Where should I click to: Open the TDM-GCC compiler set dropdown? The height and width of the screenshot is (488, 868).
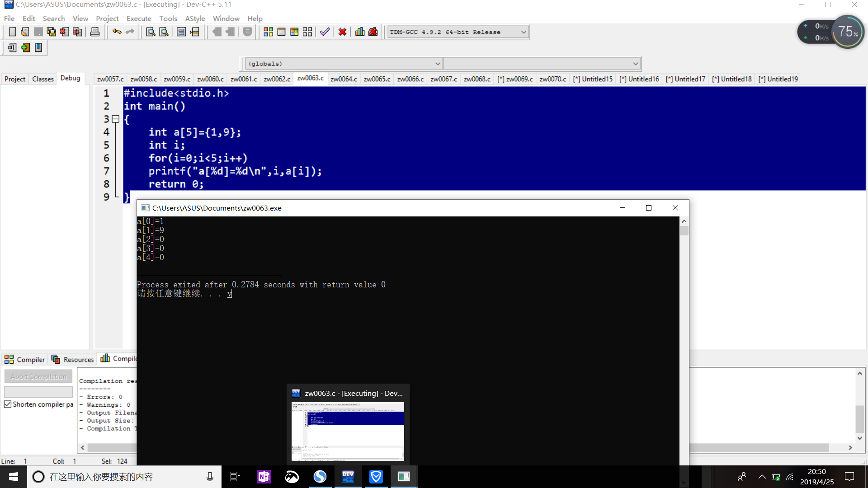point(524,32)
